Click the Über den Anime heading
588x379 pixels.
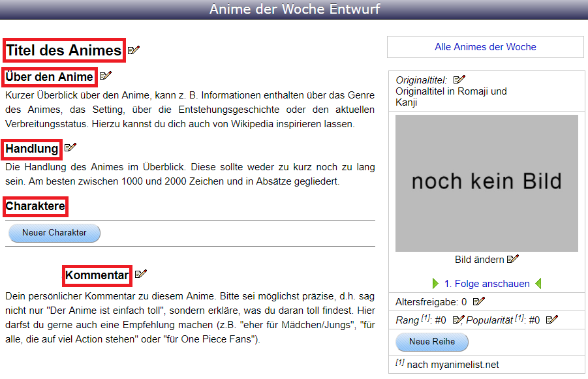(x=49, y=77)
